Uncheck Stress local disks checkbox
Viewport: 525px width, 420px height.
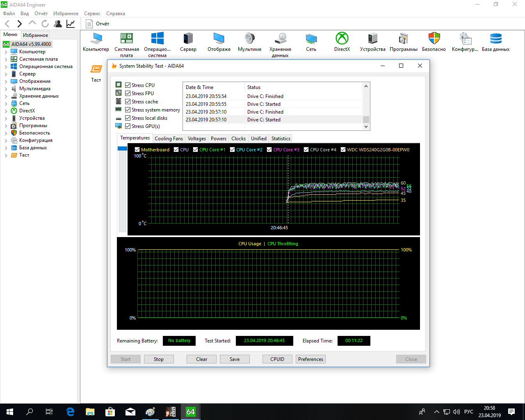[x=128, y=118]
